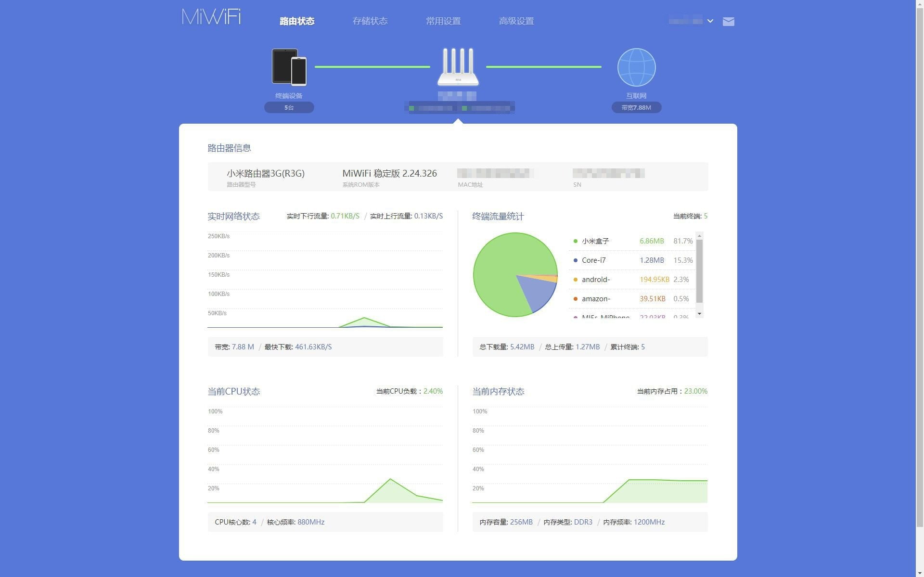Image resolution: width=924 pixels, height=577 pixels.
Task: Select the amazon- traffic row
Action: [632, 298]
